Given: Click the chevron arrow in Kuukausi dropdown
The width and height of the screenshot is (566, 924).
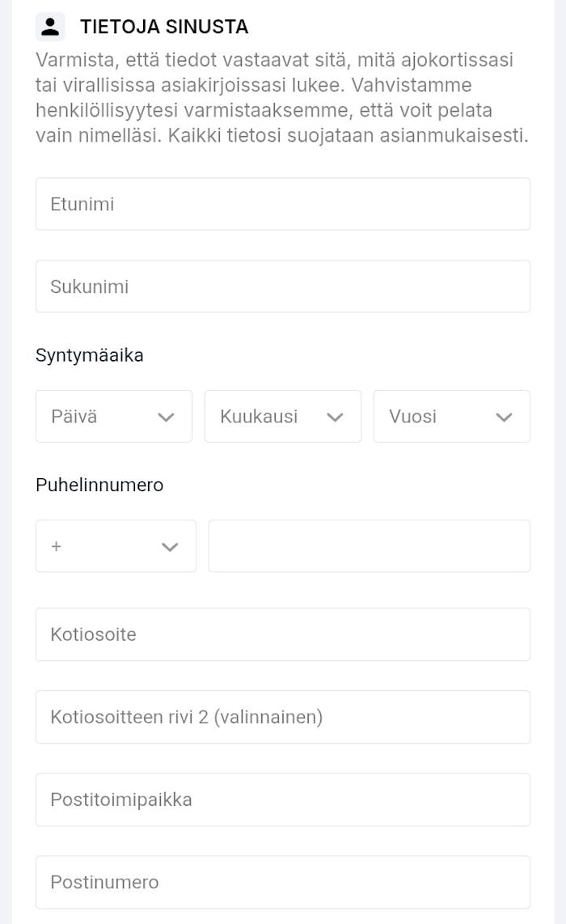Looking at the screenshot, I should pyautogui.click(x=335, y=417).
